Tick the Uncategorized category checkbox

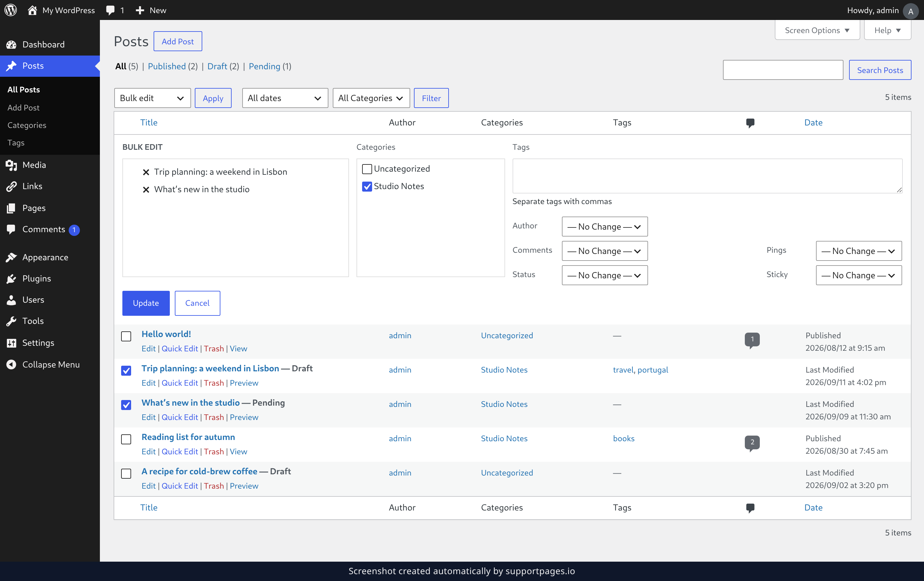click(x=367, y=169)
